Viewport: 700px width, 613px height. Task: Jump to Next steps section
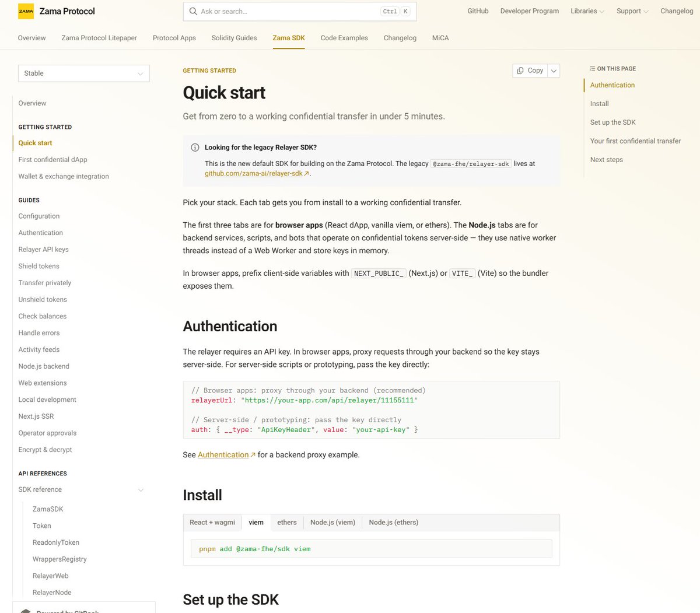pos(606,160)
